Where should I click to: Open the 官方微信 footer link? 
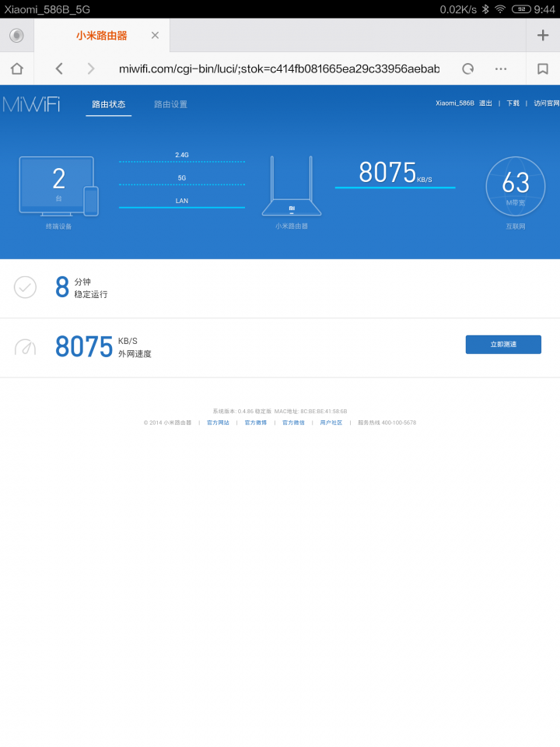pos(293,423)
